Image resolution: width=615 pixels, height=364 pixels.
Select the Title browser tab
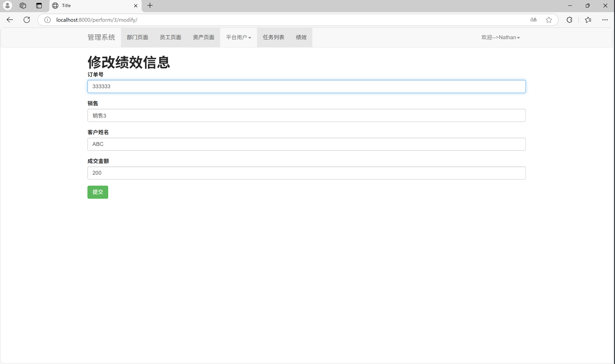pos(95,6)
